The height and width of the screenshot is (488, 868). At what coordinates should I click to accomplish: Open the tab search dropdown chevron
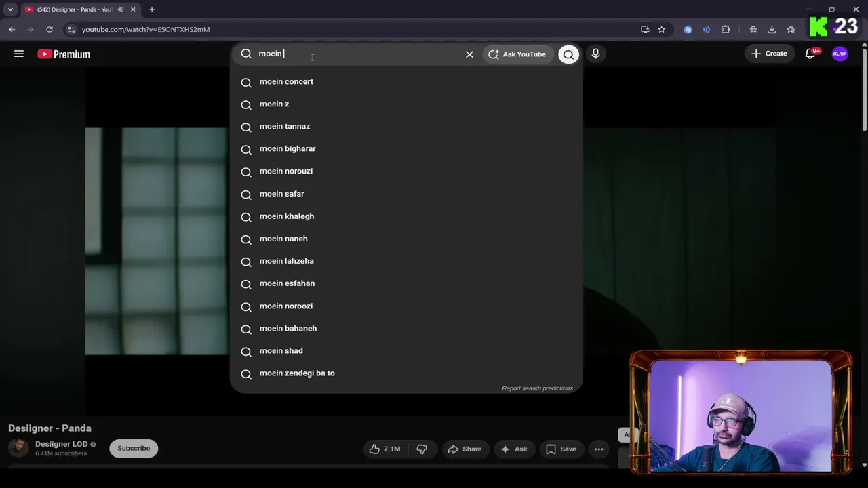pyautogui.click(x=10, y=9)
